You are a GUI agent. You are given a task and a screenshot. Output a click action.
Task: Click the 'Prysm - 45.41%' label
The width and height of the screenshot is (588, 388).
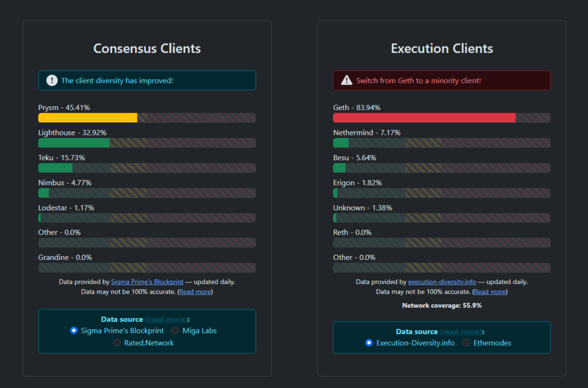pyautogui.click(x=64, y=107)
